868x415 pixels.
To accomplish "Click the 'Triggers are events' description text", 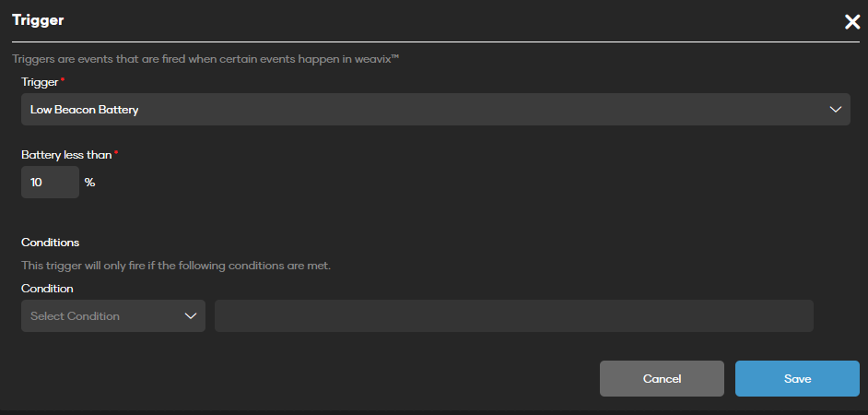I will pos(205,59).
